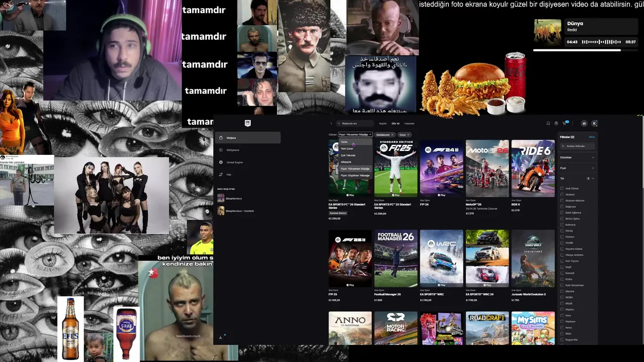Click the store search field Mağazada ara
This screenshot has height=362, width=644.
click(x=355, y=123)
